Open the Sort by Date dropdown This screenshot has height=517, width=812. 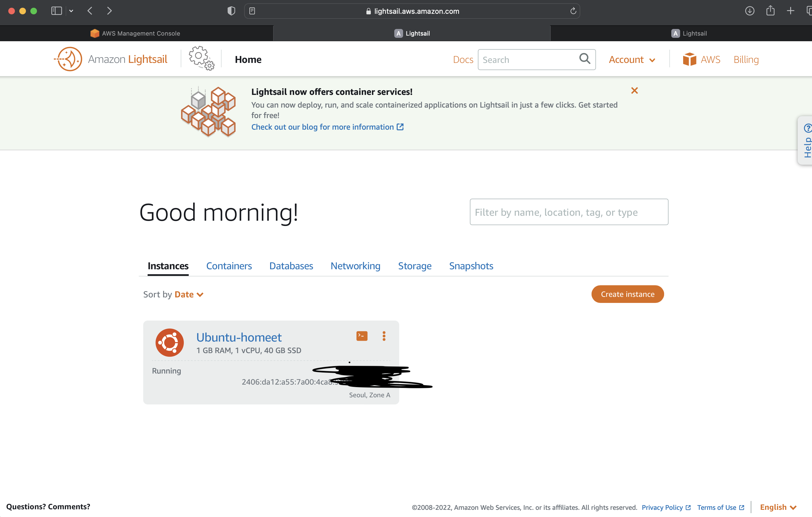[189, 294]
